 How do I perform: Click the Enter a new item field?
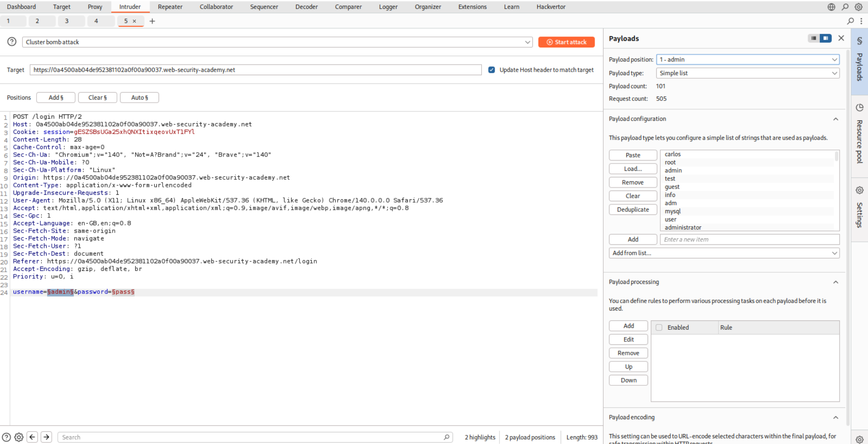[749, 240]
